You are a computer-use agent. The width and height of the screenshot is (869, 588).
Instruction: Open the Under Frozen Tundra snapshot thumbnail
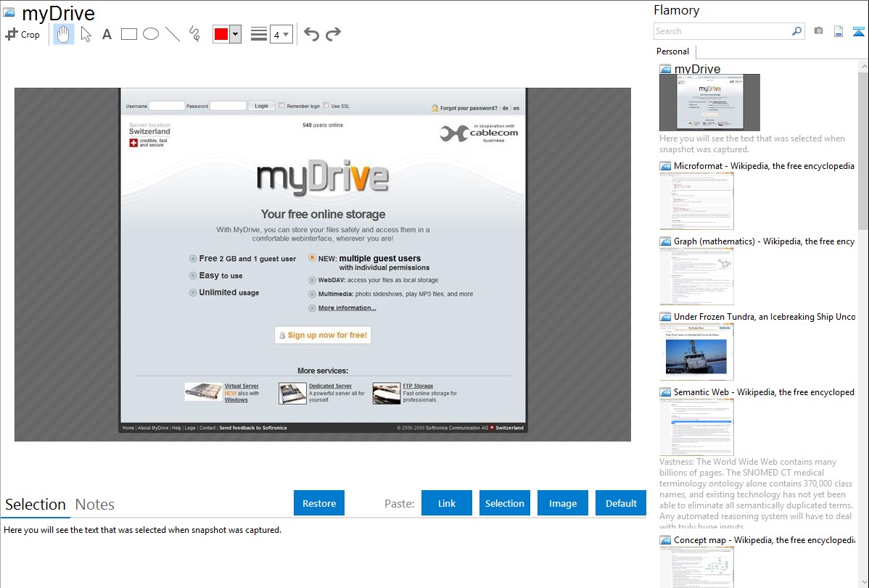696,352
